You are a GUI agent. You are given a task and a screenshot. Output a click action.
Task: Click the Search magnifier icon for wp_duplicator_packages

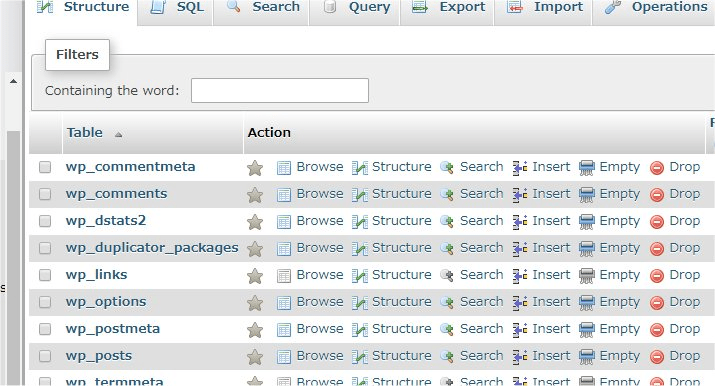click(447, 249)
